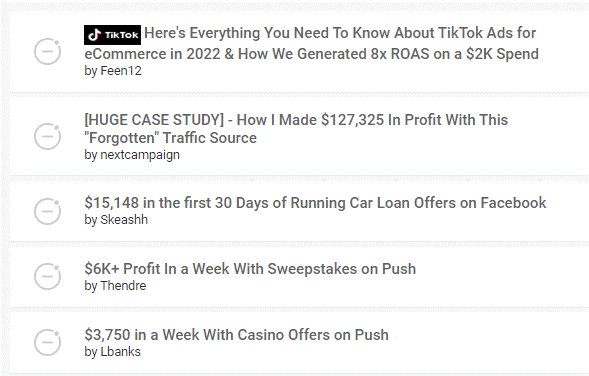Click empty area of Casino Offers thread row

(x=488, y=342)
